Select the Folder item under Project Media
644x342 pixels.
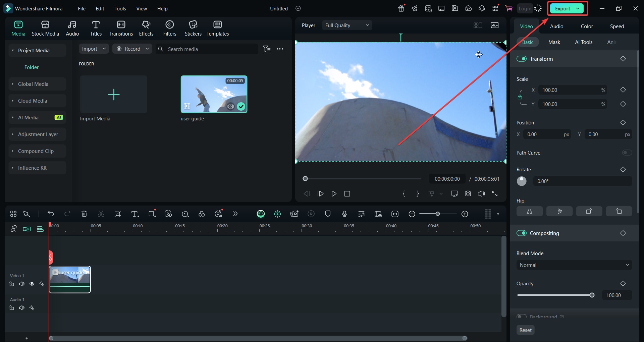point(32,67)
